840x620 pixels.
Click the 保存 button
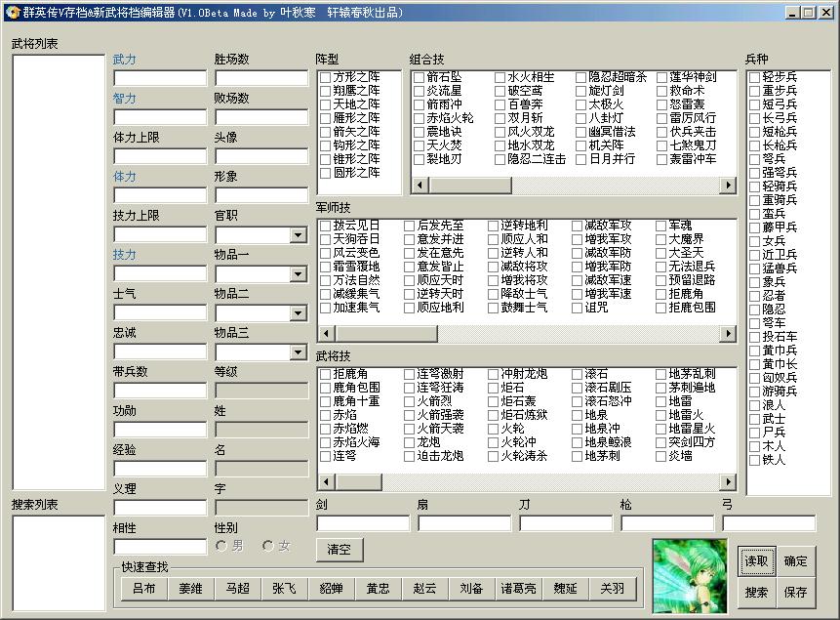(x=795, y=592)
